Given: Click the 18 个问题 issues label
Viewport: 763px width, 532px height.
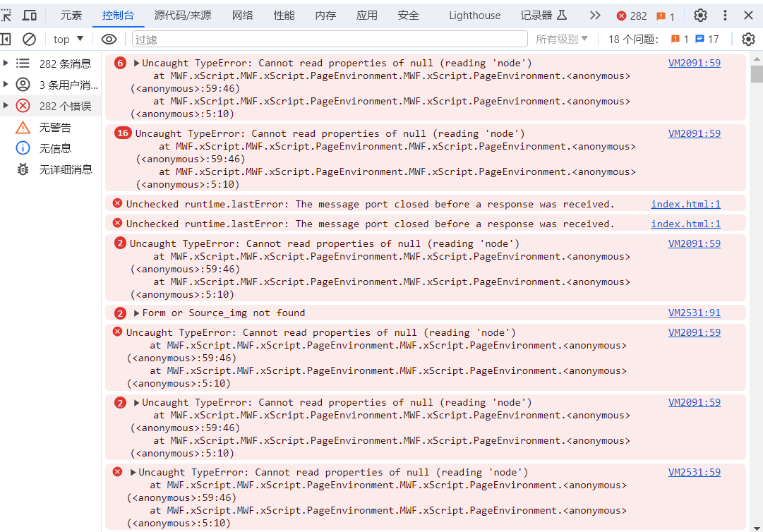Looking at the screenshot, I should (x=634, y=40).
